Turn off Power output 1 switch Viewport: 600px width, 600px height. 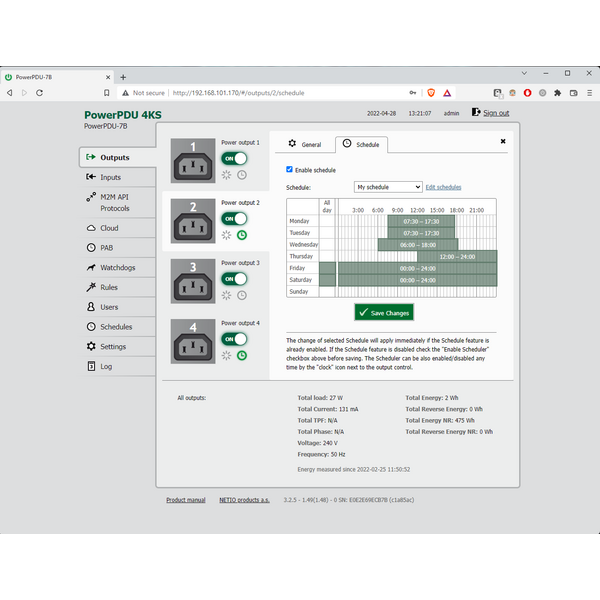click(x=234, y=158)
